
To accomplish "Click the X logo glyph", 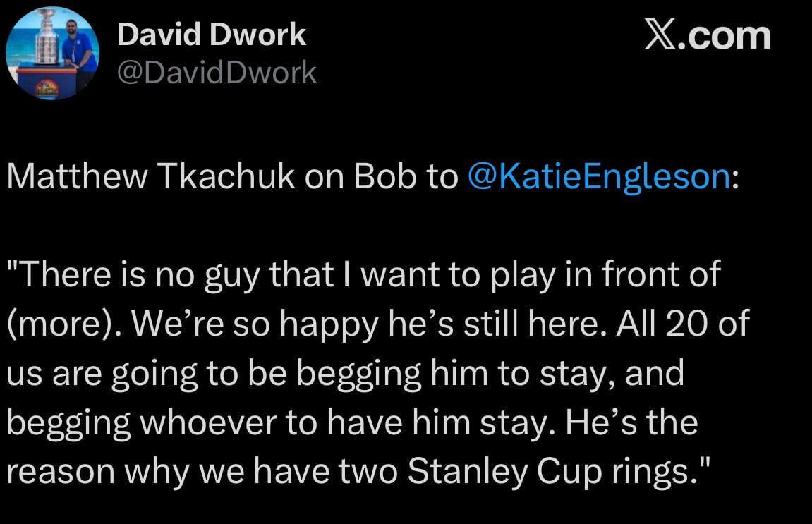I will 660,35.
